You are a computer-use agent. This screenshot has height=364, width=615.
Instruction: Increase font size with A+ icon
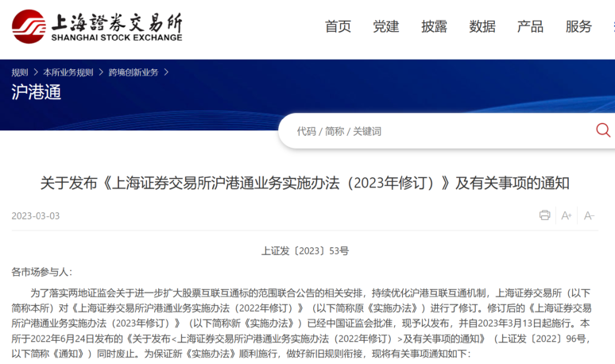point(567,215)
